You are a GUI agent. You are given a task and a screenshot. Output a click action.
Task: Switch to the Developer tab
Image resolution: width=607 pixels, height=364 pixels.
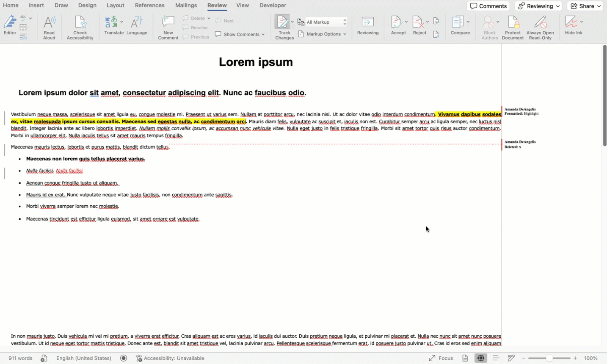pyautogui.click(x=273, y=6)
